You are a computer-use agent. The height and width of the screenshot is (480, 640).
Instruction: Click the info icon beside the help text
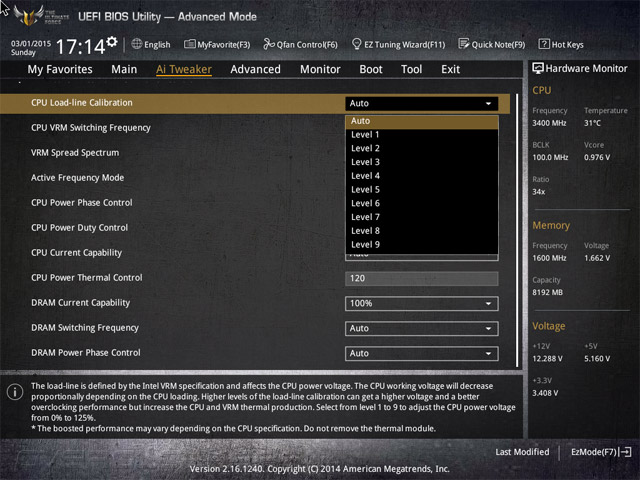pos(15,392)
